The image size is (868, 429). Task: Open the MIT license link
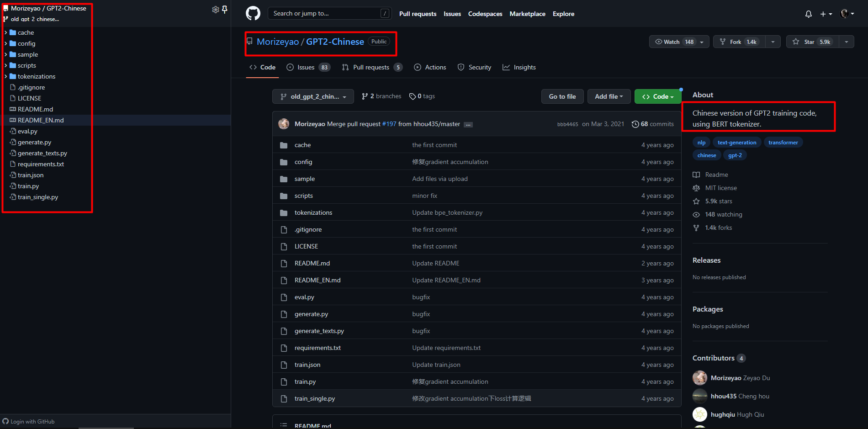(715, 188)
